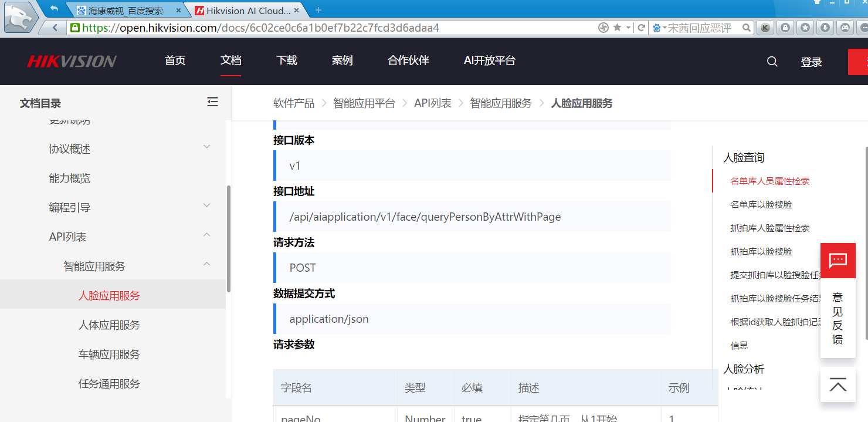Click the K extension toolbar icon
The width and height of the screenshot is (868, 422).
pyautogui.click(x=764, y=27)
